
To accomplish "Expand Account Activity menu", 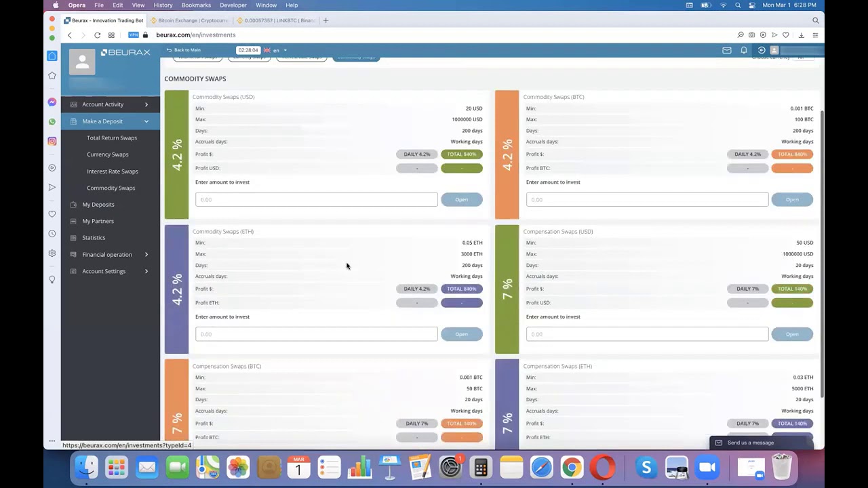I will 111,104.
